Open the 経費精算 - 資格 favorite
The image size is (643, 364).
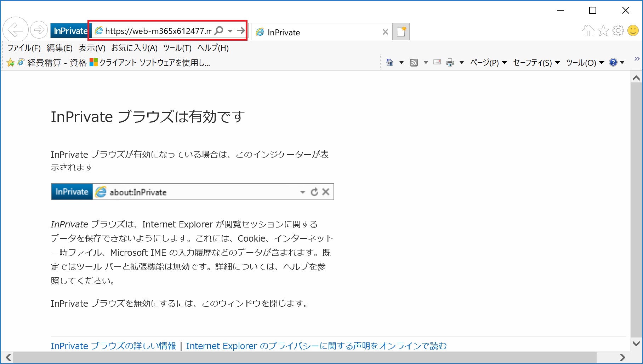coord(52,63)
